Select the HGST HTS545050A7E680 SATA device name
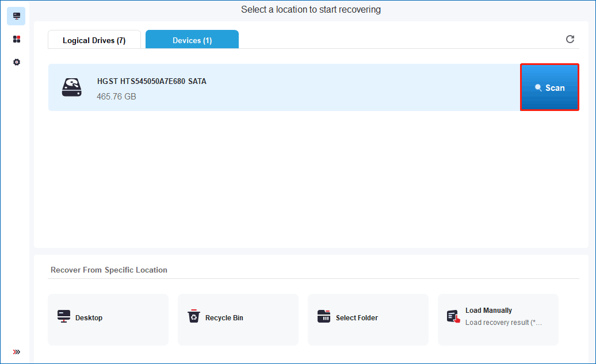 click(x=152, y=81)
